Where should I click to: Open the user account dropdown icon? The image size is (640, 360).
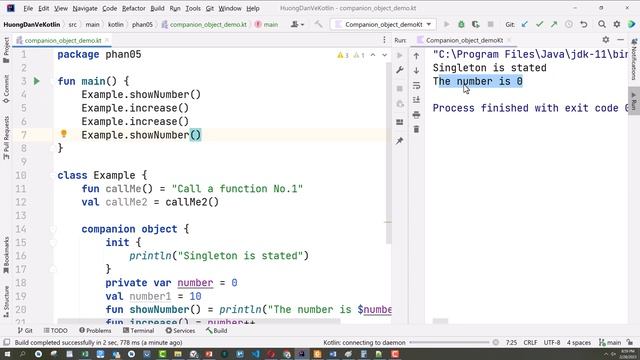[x=297, y=24]
